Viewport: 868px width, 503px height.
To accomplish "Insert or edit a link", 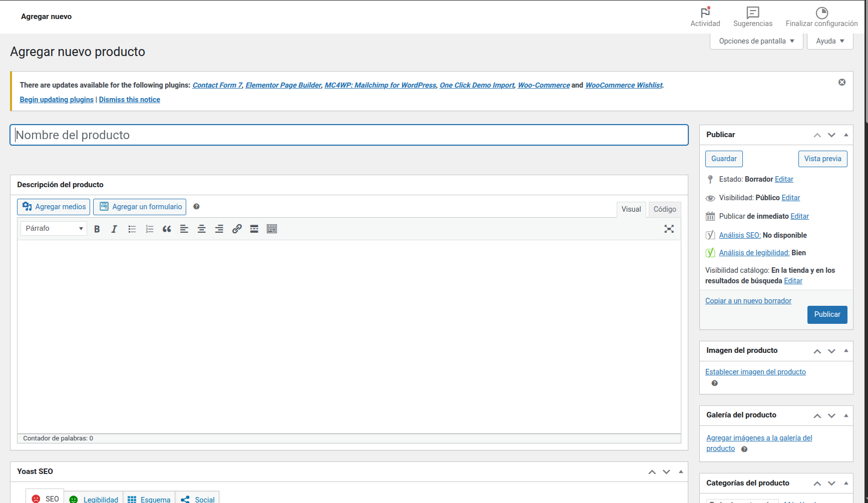I will click(x=237, y=229).
